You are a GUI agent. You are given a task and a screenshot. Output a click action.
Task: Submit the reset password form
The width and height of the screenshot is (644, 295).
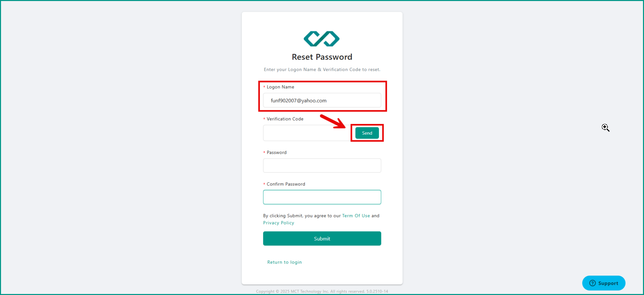(x=322, y=238)
